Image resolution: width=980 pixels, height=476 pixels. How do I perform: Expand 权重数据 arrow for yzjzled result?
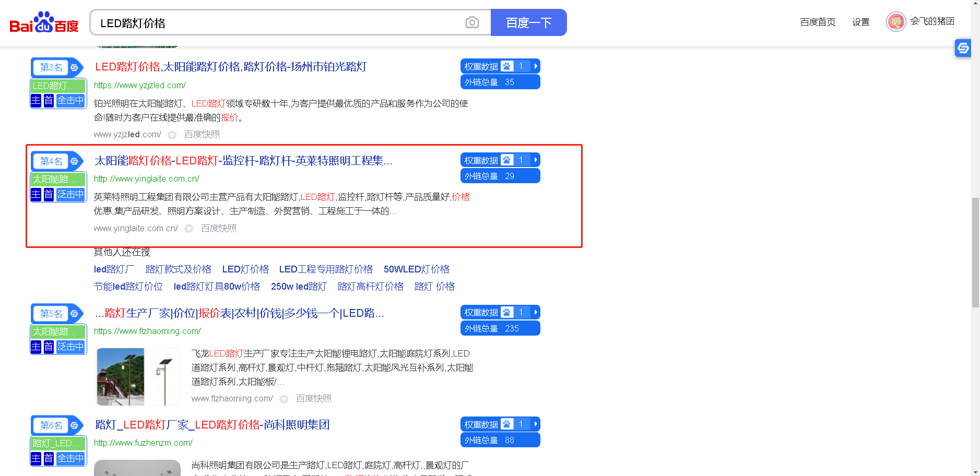[x=536, y=66]
